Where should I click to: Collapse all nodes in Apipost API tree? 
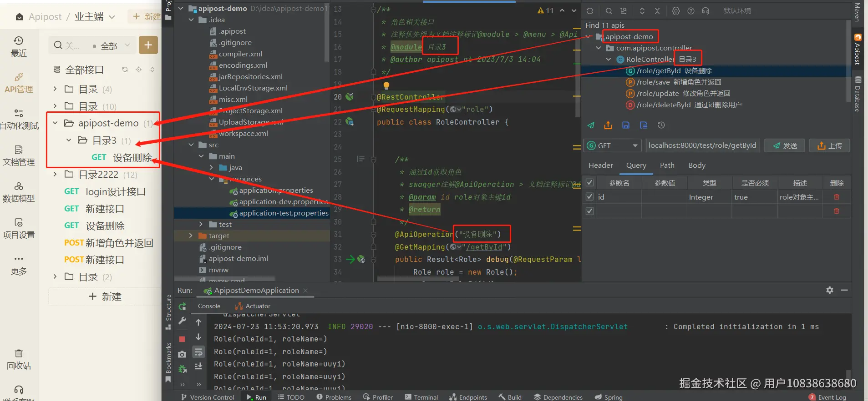coord(657,11)
